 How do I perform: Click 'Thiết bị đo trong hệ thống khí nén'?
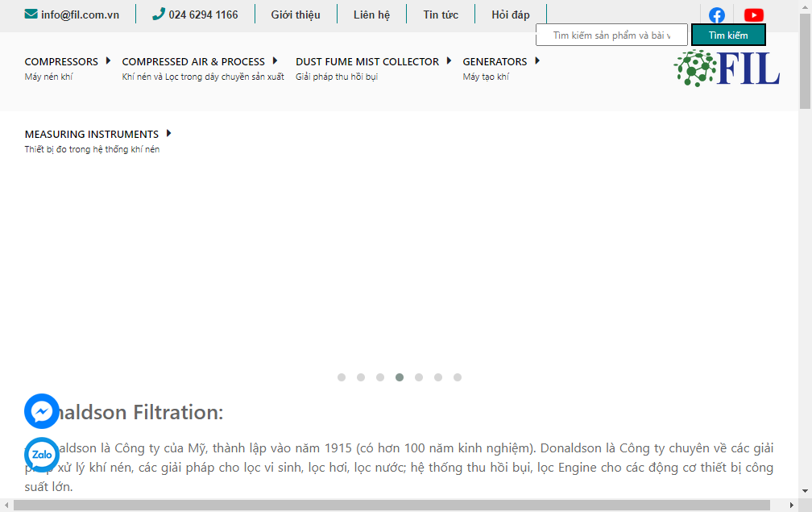(x=92, y=149)
